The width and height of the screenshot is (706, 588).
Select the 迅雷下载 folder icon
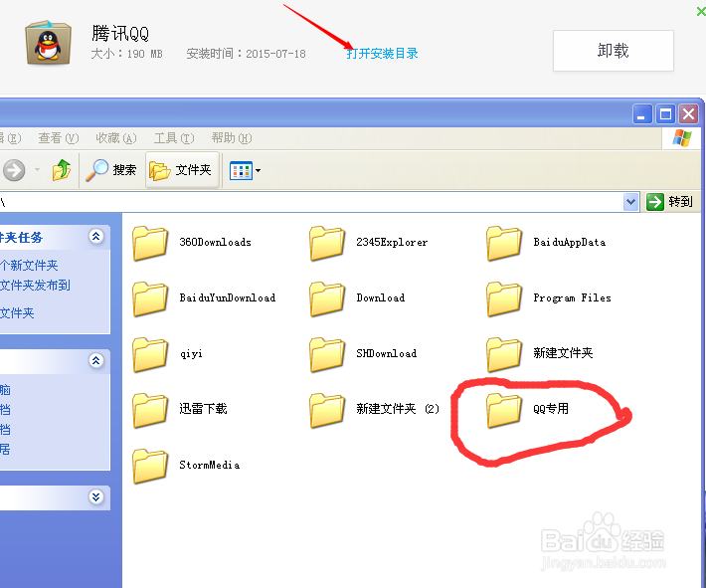tap(150, 410)
